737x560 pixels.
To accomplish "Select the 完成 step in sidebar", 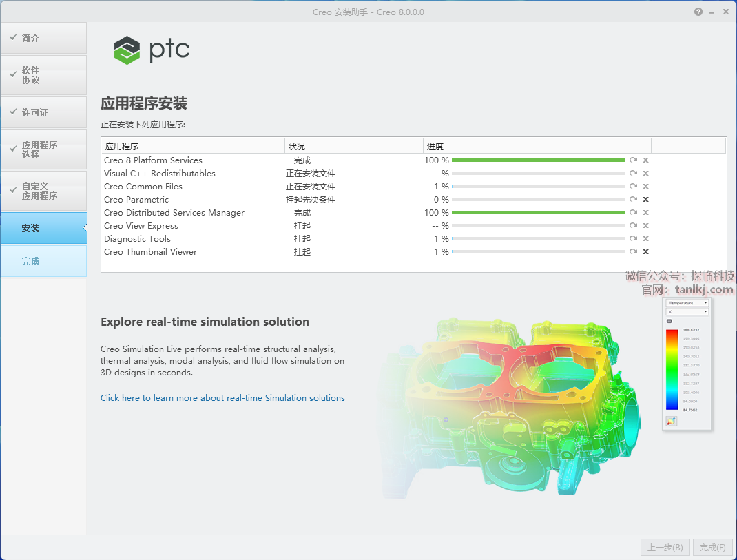I will point(43,261).
